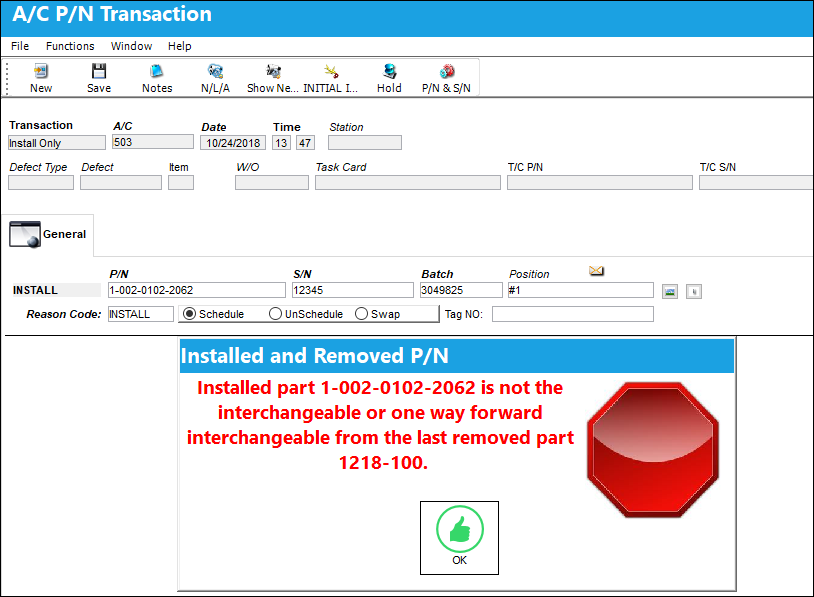The image size is (814, 597).
Task: Click the N/L/A toolbar icon
Action: (x=215, y=78)
